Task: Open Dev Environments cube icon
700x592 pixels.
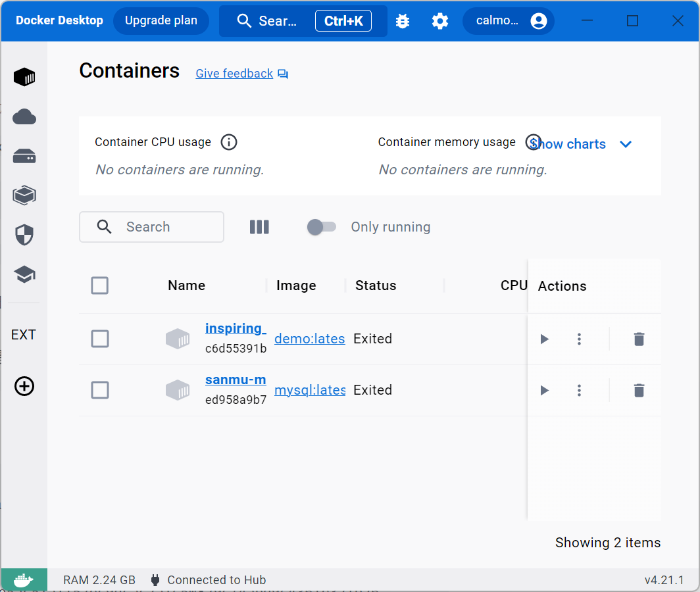Action: tap(24, 195)
